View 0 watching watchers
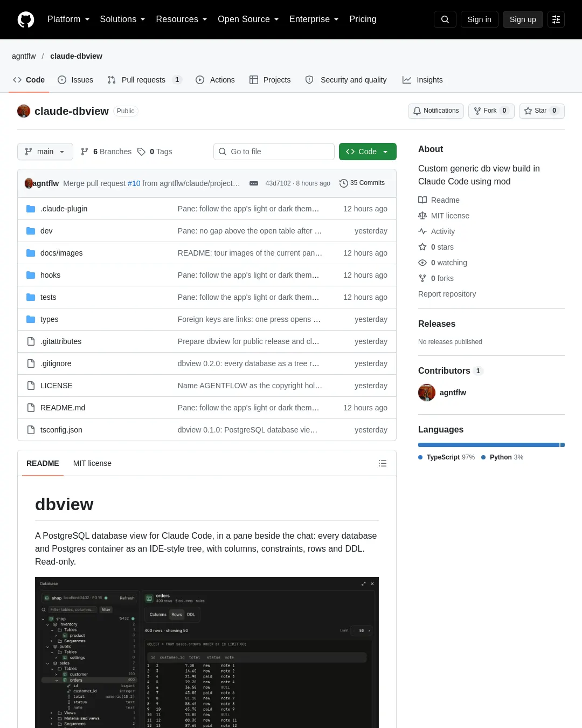The width and height of the screenshot is (582, 728). [x=443, y=263]
